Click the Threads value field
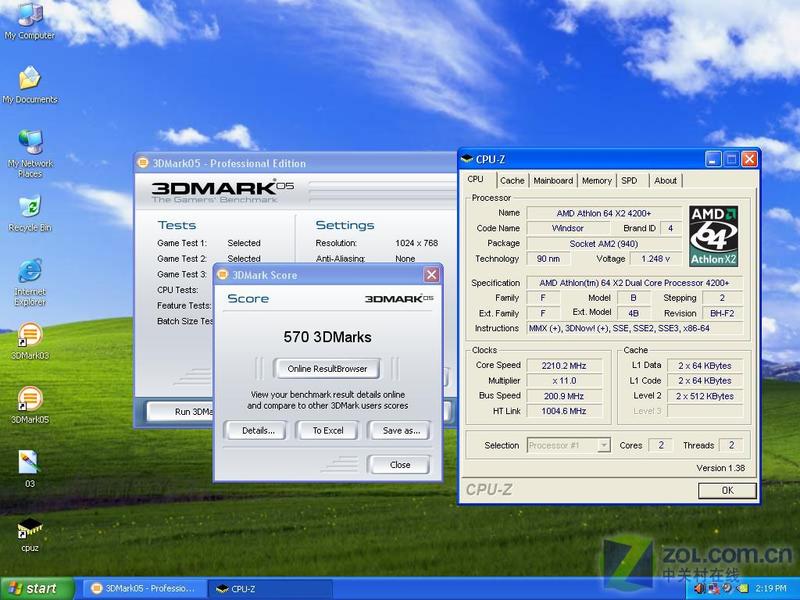This screenshot has width=800, height=600. click(731, 445)
